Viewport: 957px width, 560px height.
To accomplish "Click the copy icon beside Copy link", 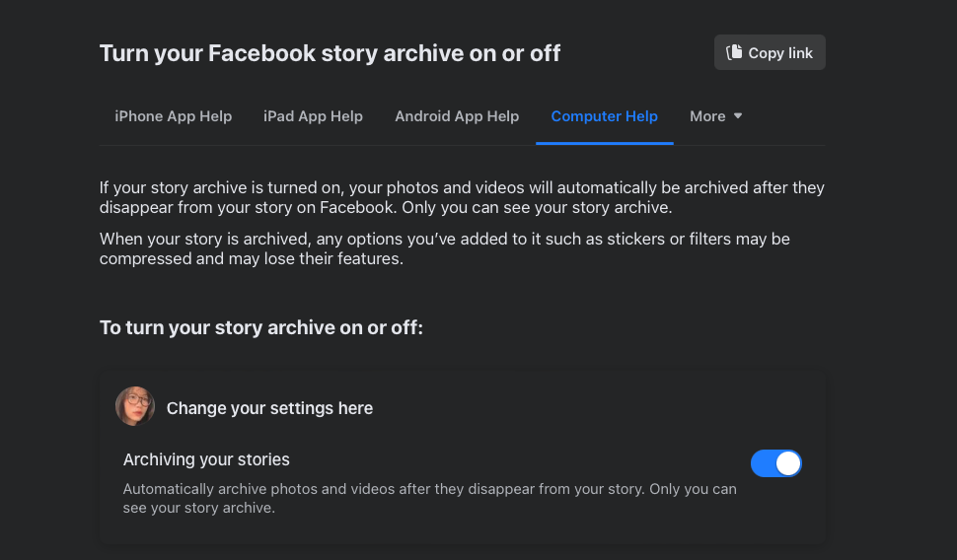I will 733,53.
